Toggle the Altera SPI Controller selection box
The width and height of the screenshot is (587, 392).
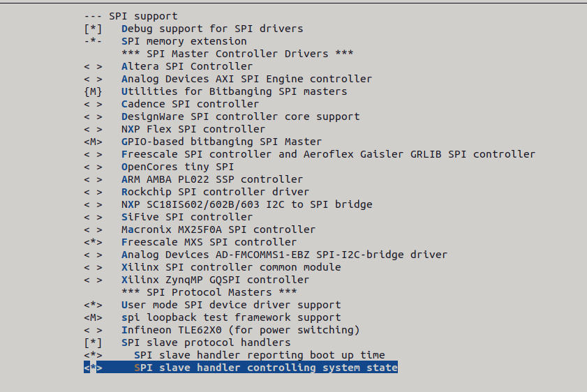[x=93, y=66]
